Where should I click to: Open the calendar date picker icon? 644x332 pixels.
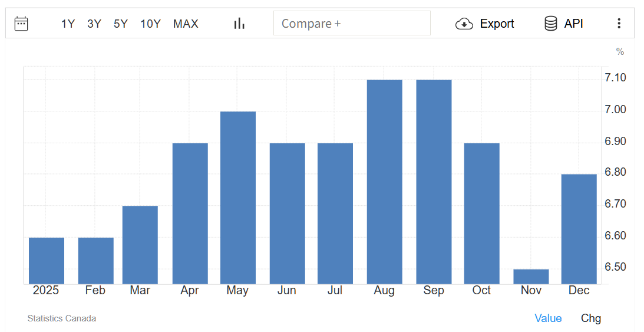21,24
